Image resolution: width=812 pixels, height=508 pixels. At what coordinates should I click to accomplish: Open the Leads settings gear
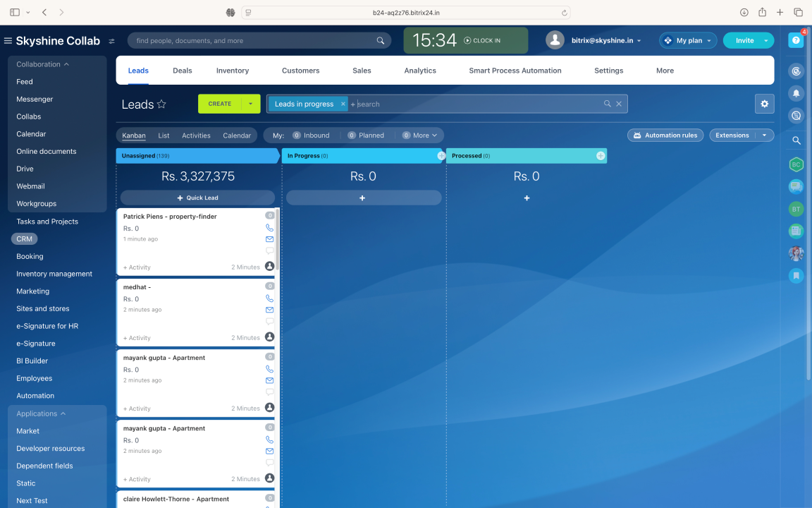pyautogui.click(x=764, y=104)
